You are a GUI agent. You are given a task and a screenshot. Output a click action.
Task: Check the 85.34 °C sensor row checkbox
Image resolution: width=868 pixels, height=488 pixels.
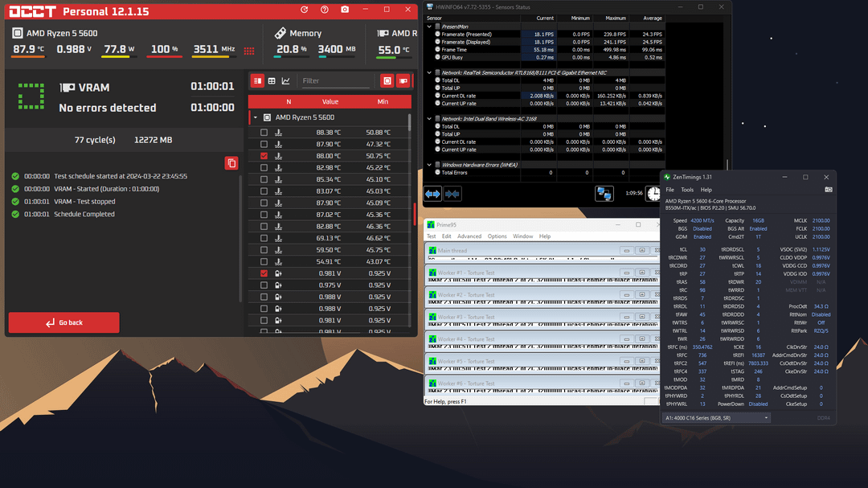264,179
